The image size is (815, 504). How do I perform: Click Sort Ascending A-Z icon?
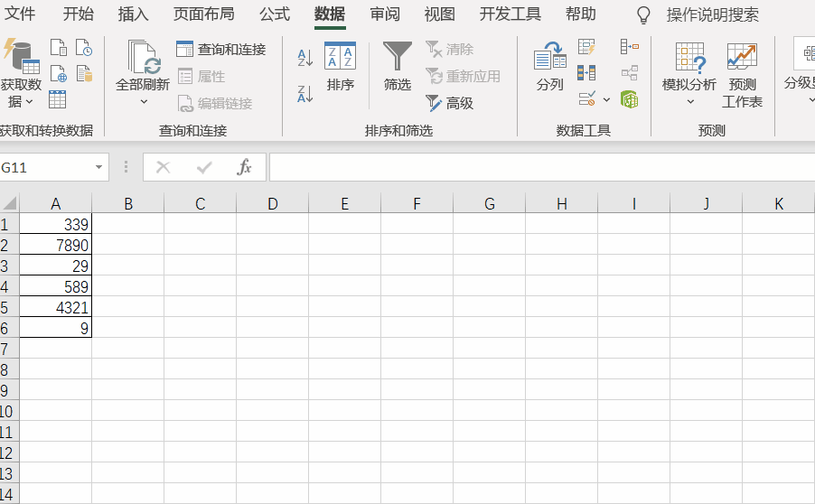pos(304,57)
